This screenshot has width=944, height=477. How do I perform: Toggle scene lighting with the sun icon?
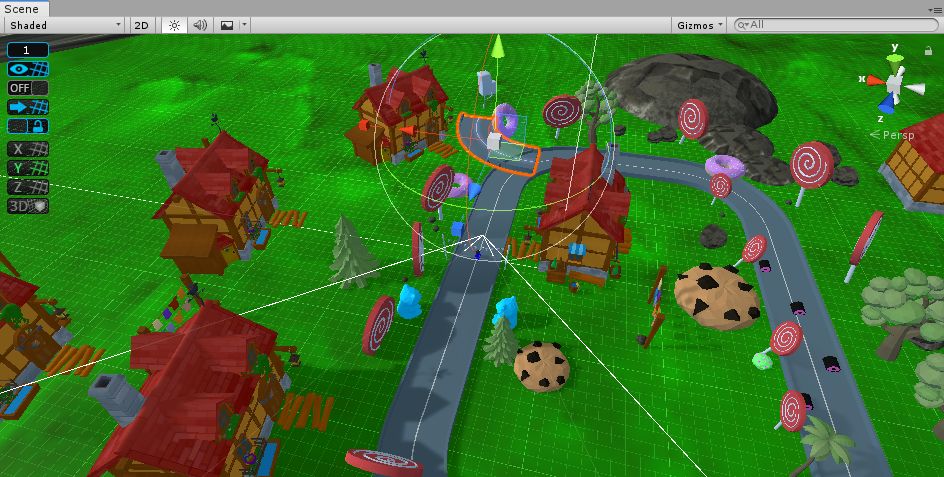174,25
